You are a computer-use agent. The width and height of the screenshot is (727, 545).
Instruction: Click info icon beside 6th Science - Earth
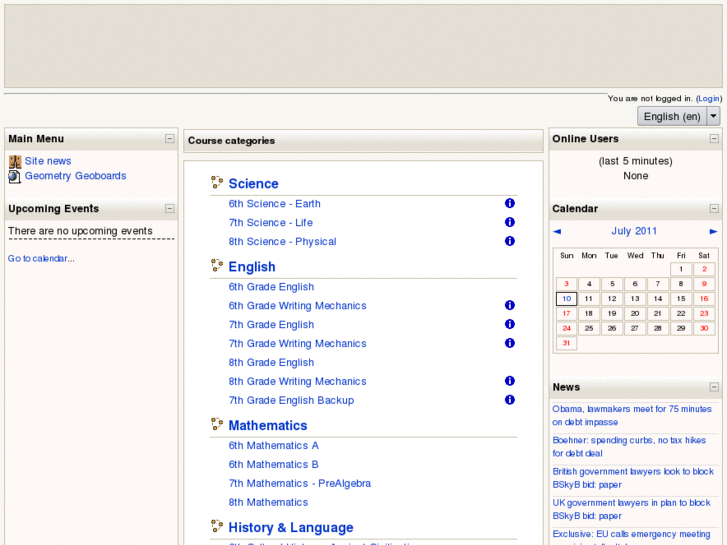coord(510,204)
